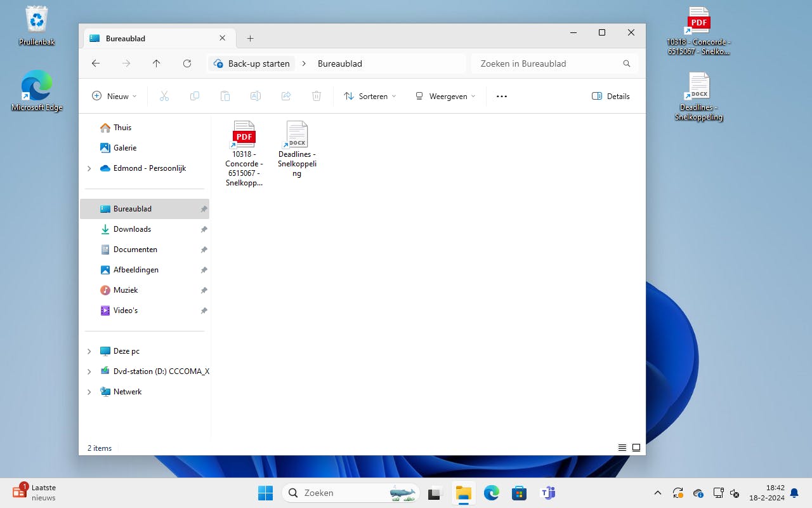Expand the breadcrumb chevron before Bureaublad
812x508 pixels.
304,63
